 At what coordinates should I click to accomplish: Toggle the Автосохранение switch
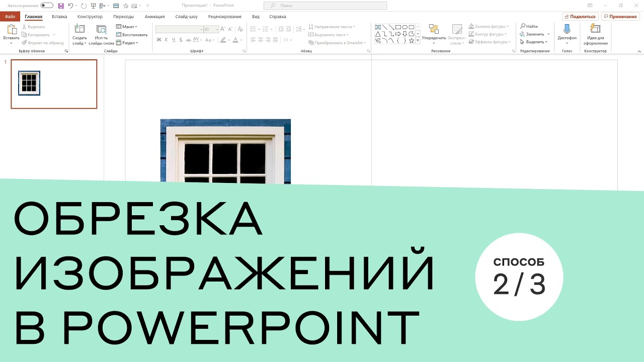[47, 6]
